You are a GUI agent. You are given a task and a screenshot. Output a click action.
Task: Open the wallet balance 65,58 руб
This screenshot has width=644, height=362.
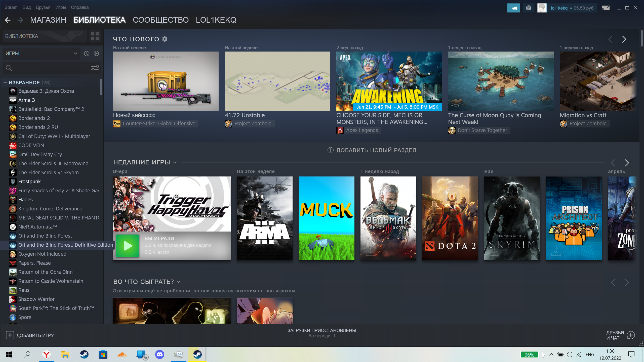[x=583, y=8]
